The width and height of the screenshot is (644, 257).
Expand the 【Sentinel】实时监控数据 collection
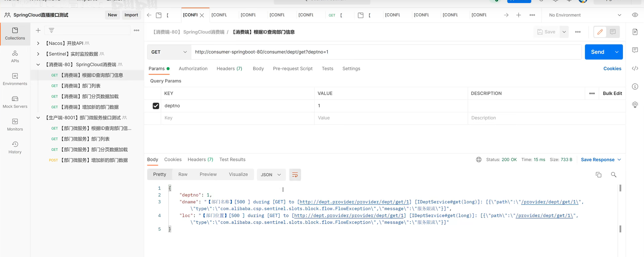point(38,54)
